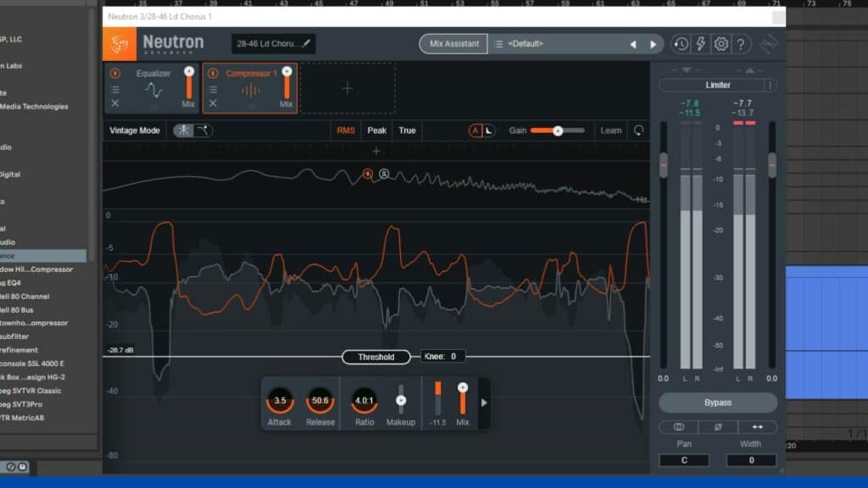Remove the Equalizer module with X
868x488 pixels.
pos(115,103)
